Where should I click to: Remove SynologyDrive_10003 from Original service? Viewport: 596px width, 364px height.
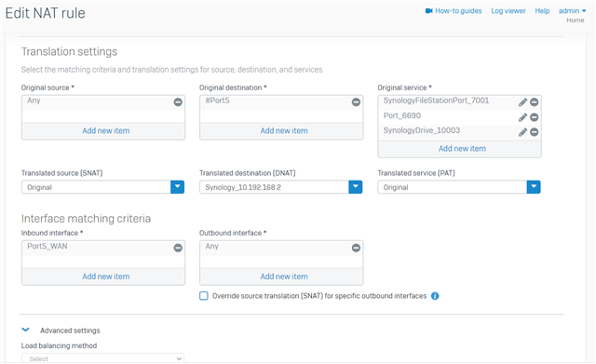534,132
